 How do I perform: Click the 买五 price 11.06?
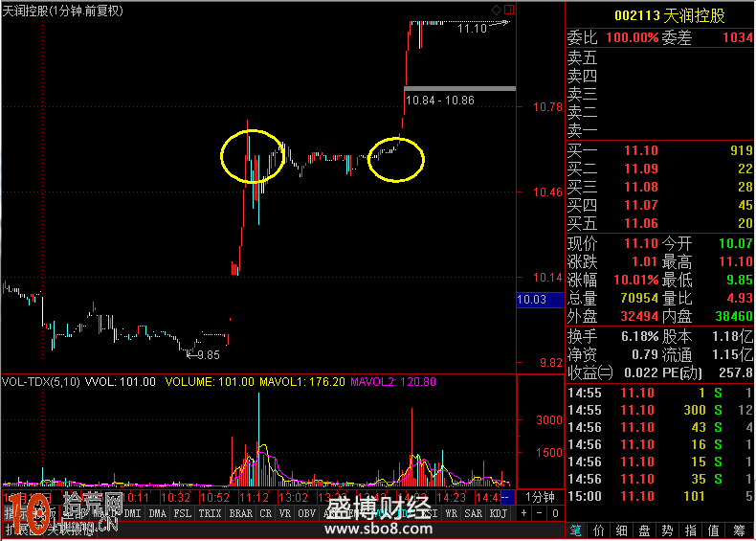tap(641, 223)
